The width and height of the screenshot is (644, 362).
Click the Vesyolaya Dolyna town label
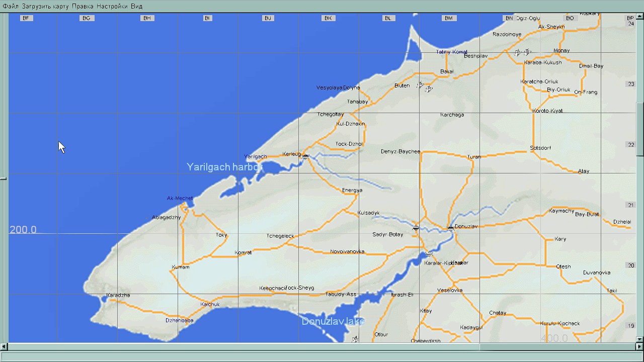click(x=338, y=87)
